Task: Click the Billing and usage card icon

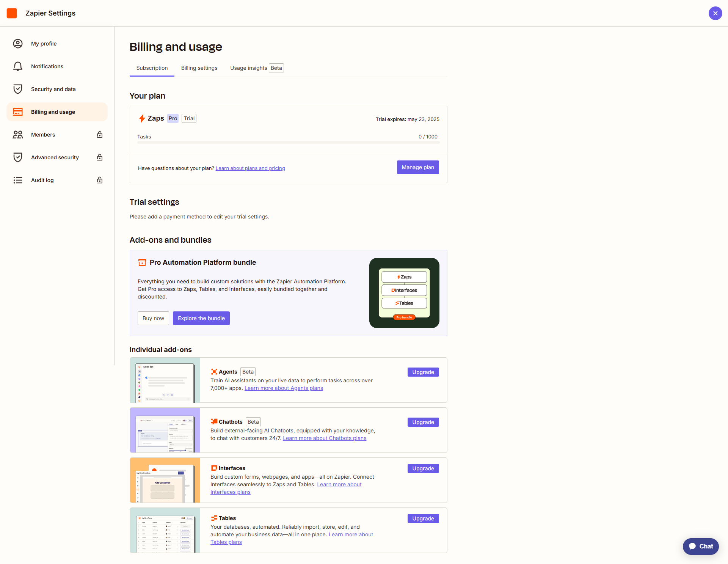Action: click(x=18, y=112)
